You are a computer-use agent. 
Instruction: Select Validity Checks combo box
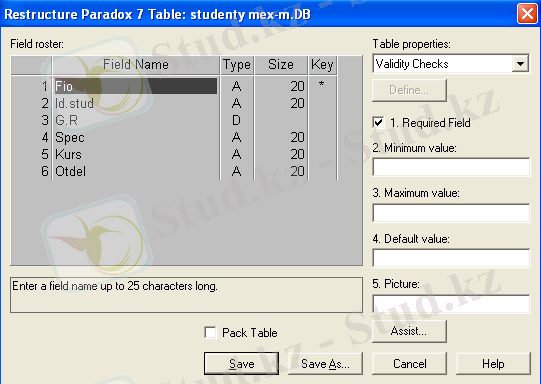pyautogui.click(x=451, y=64)
